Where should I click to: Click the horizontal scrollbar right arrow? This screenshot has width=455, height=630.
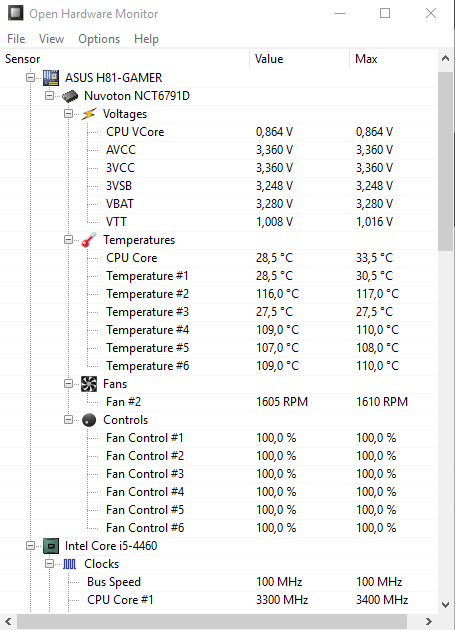click(x=428, y=621)
